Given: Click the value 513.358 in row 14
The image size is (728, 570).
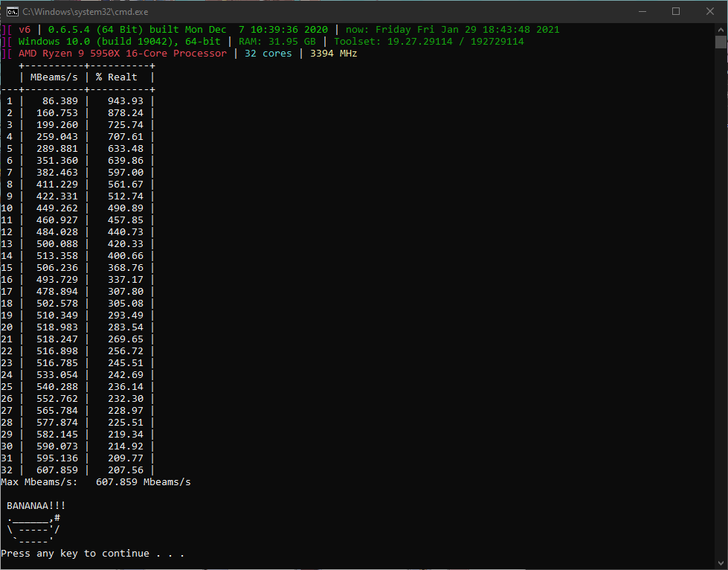Looking at the screenshot, I should pos(57,256).
